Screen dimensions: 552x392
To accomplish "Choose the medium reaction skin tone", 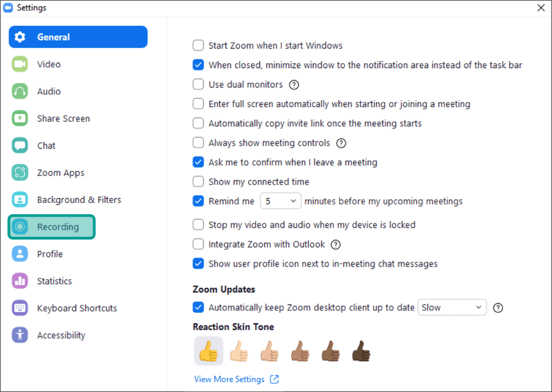I will [x=301, y=351].
